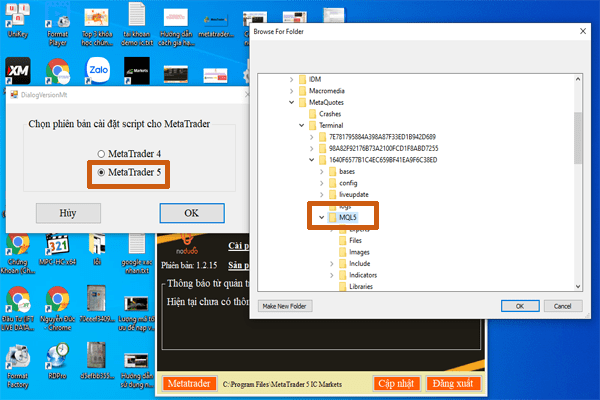Collapse folder 1640F6577B1C4EC659BF41EA9F6C38ED
600x400 pixels.
pyautogui.click(x=311, y=160)
